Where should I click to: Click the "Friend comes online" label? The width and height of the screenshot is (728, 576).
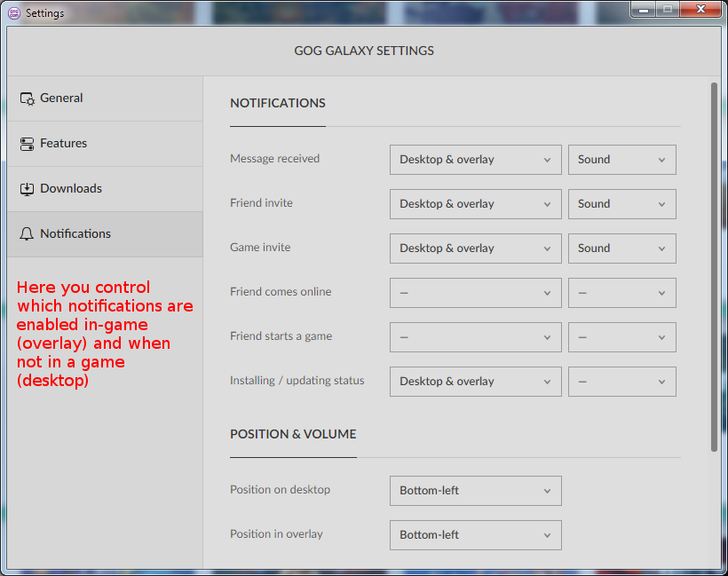(x=281, y=292)
